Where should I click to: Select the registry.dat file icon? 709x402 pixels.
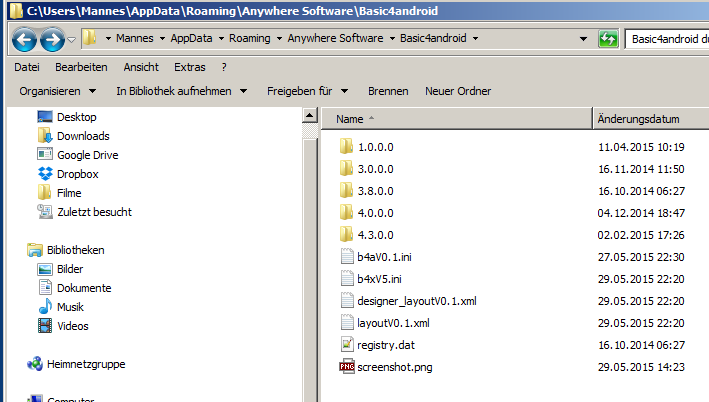(x=346, y=345)
